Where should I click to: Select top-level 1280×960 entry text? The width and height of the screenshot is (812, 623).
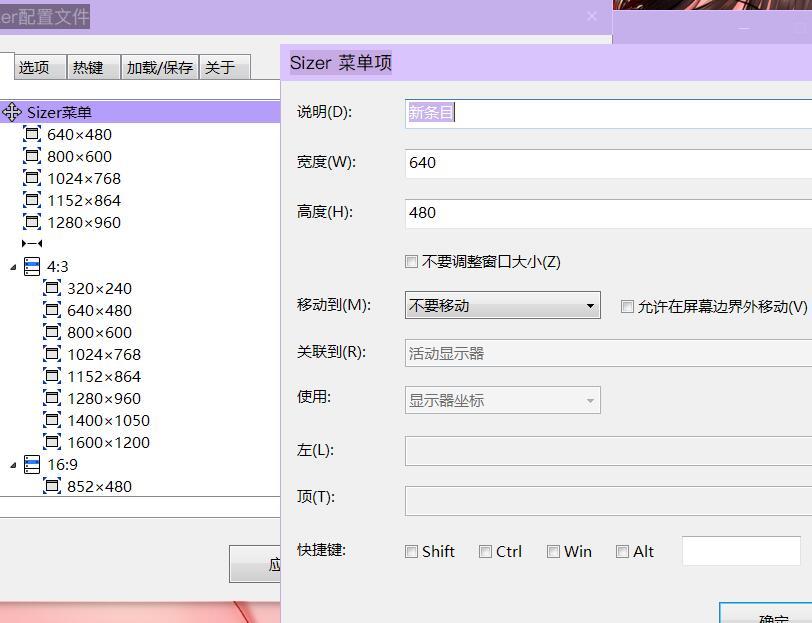[x=84, y=223]
